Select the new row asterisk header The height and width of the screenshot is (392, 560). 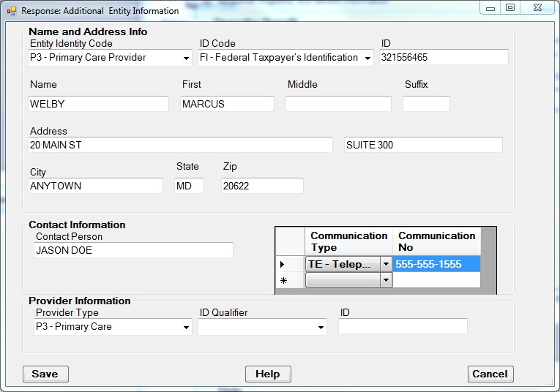tap(283, 280)
